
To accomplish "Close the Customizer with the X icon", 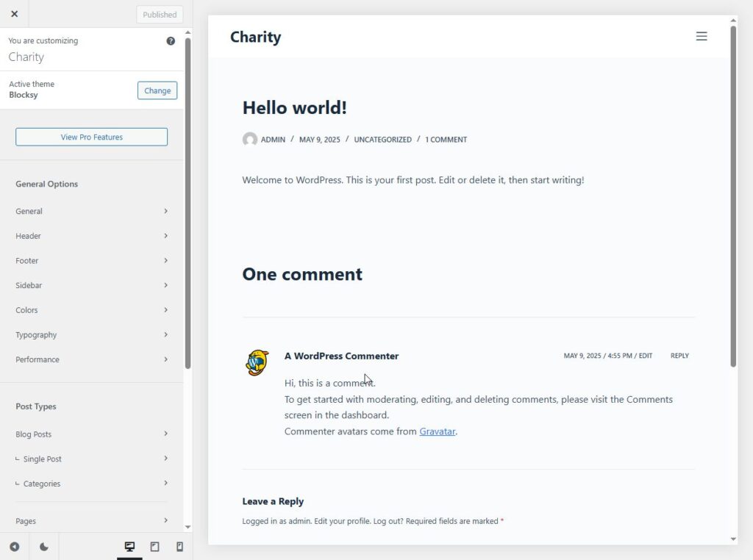I will (14, 14).
